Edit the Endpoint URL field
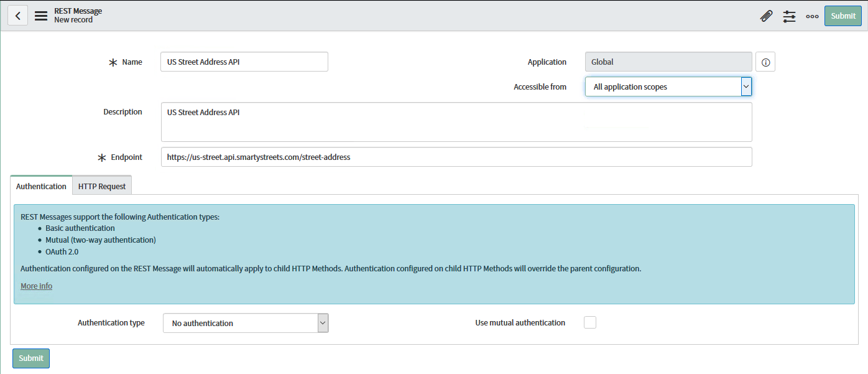 coord(456,157)
